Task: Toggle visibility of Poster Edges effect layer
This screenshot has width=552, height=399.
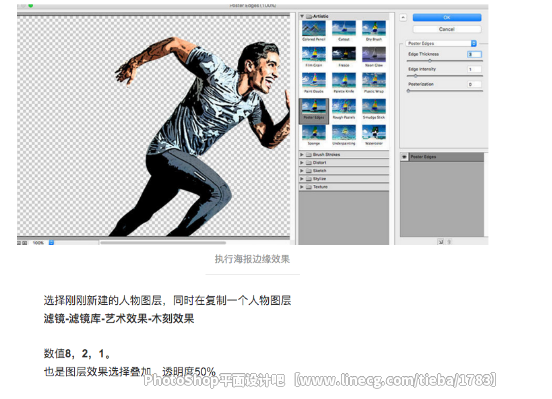Action: (x=404, y=157)
